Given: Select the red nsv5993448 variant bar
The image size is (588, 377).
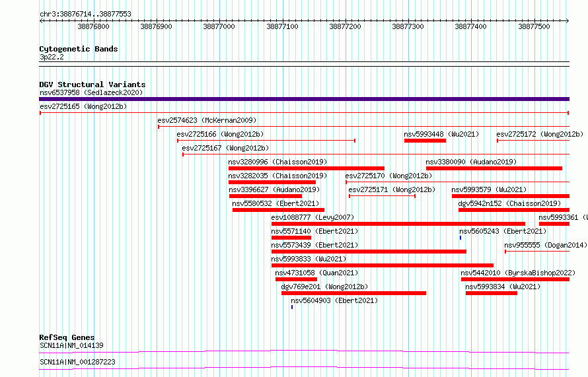Looking at the screenshot, I should pos(425,141).
